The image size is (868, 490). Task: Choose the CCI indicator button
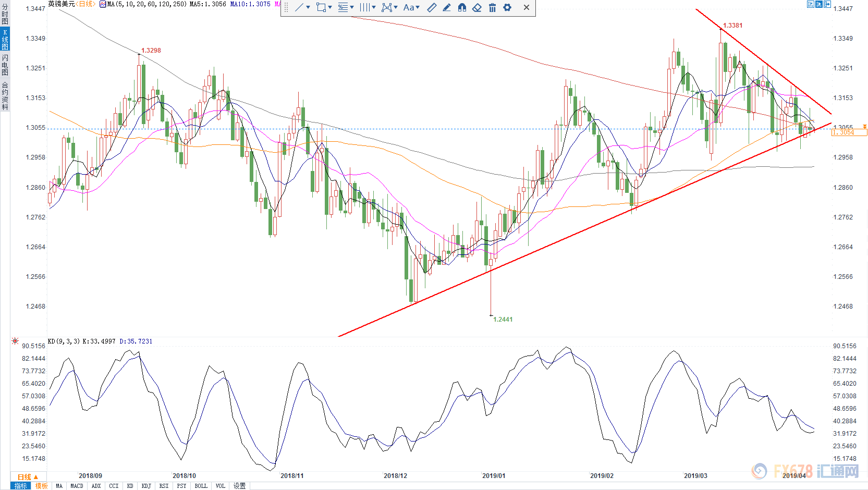114,486
